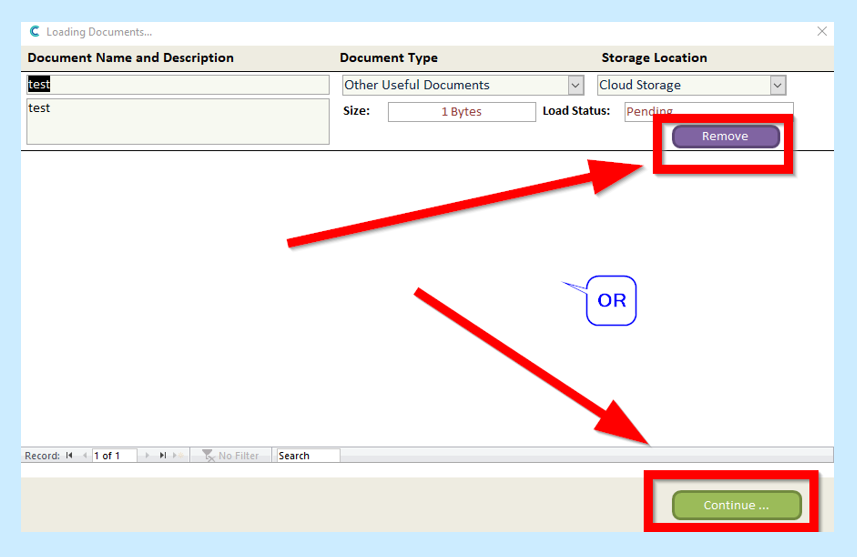This screenshot has width=857, height=557.
Task: Click the Other Useful Documents combo box text
Action: pos(416,85)
